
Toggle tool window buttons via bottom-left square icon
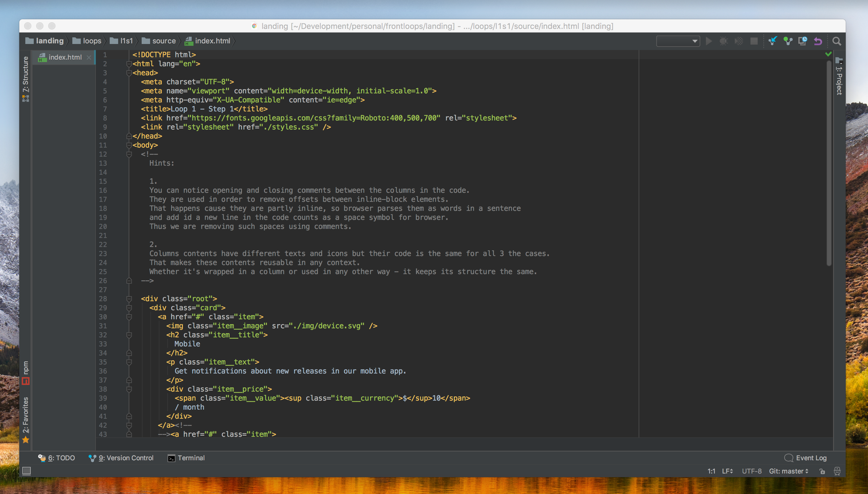coord(27,471)
